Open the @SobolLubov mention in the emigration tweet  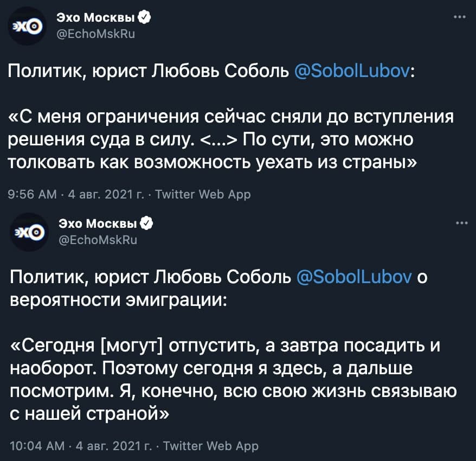356,277
